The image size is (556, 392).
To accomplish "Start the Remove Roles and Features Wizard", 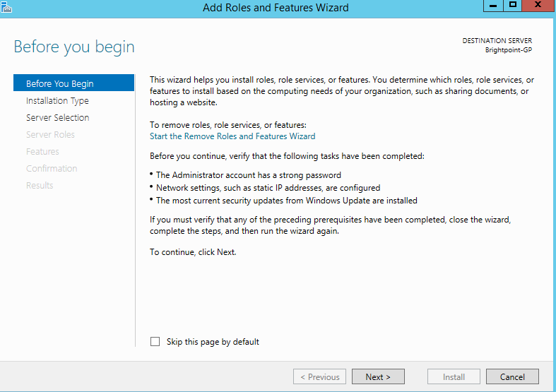I will pyautogui.click(x=232, y=136).
